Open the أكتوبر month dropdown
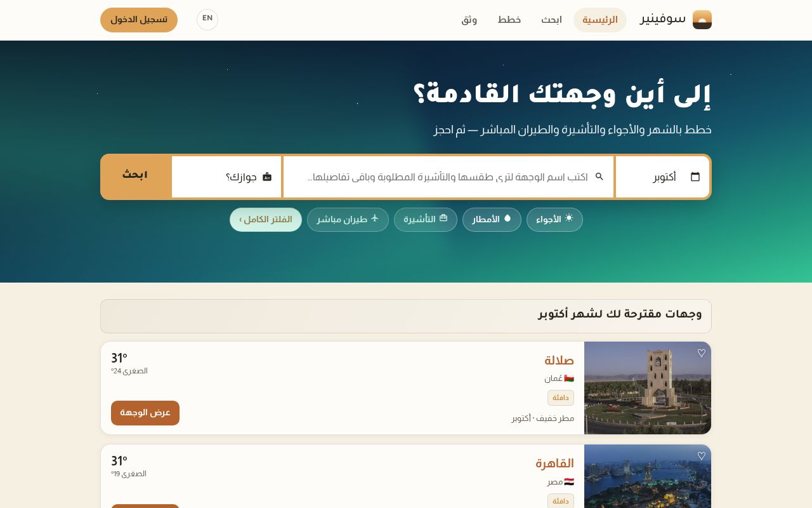 tap(662, 177)
